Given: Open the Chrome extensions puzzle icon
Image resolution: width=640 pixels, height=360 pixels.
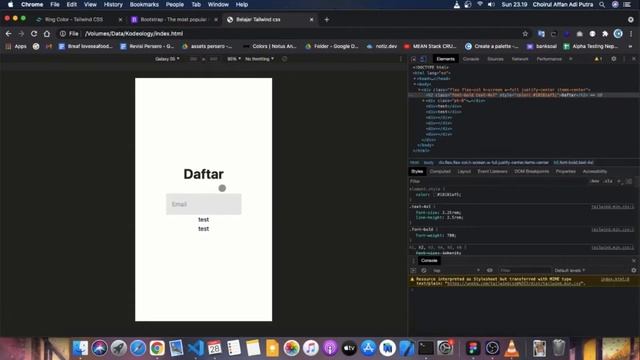Looking at the screenshot, I should click(x=605, y=33).
